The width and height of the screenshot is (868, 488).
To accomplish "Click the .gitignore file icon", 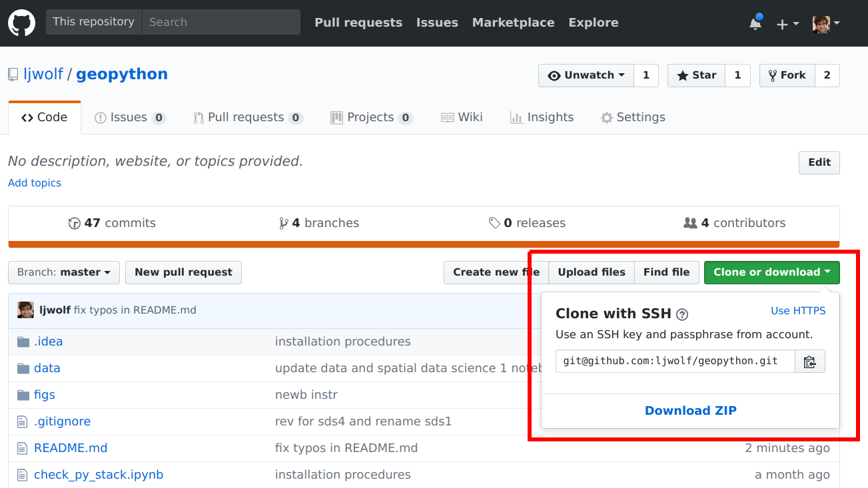I will tap(23, 421).
